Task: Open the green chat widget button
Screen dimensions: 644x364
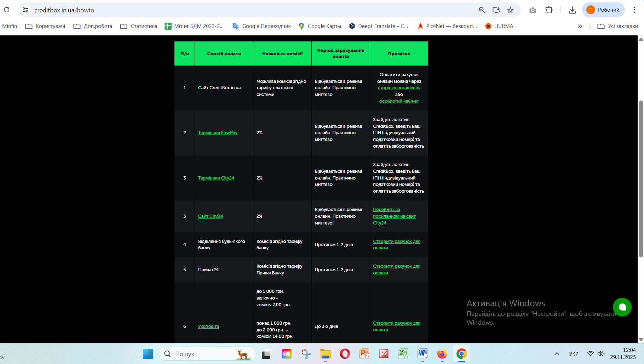Action: pos(622,307)
